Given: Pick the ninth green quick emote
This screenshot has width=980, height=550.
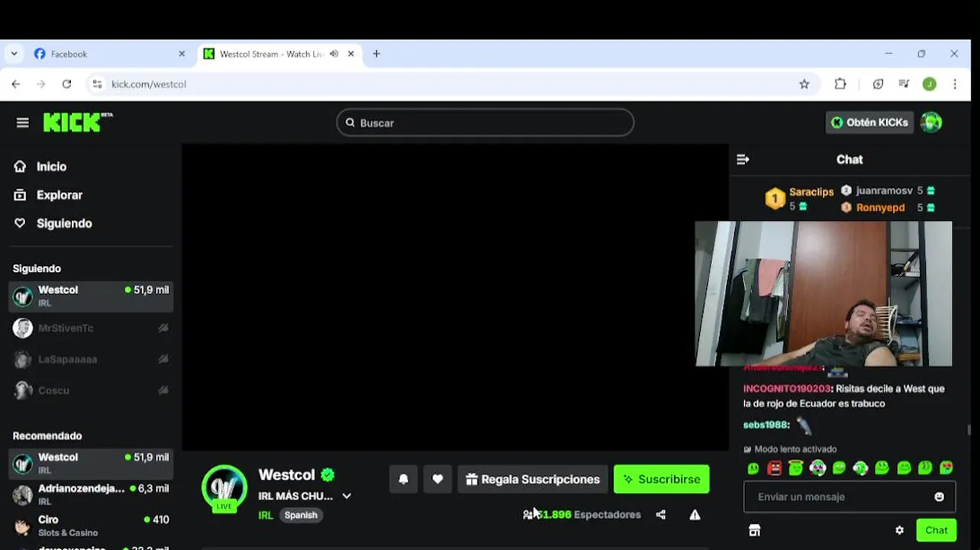Looking at the screenshot, I should click(x=925, y=468).
